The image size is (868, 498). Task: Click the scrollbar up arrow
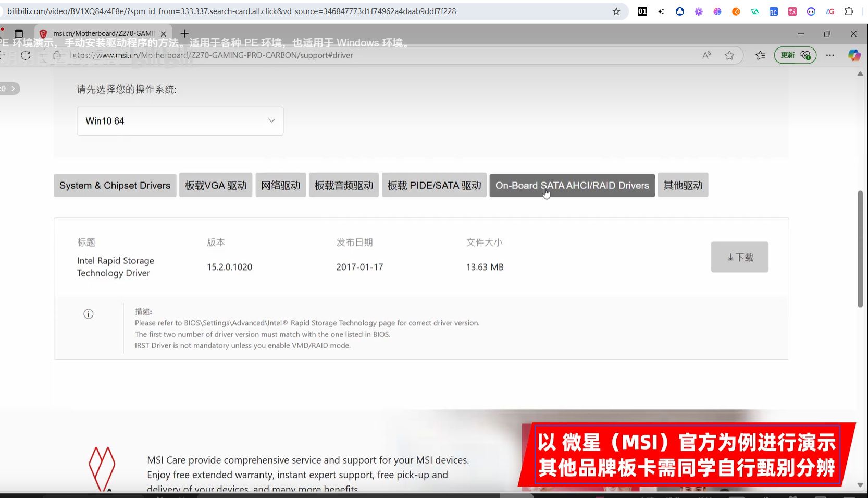(860, 74)
